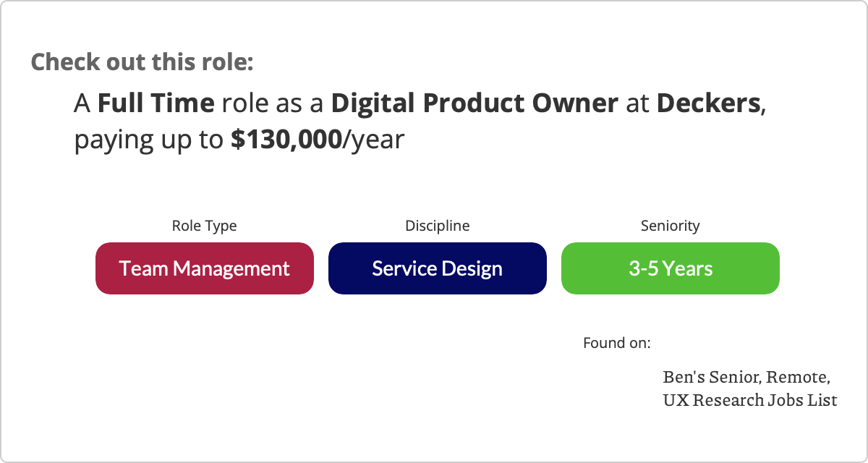Click the bold 'Full Time' text
Screen dimensions: 868x463
(x=156, y=104)
